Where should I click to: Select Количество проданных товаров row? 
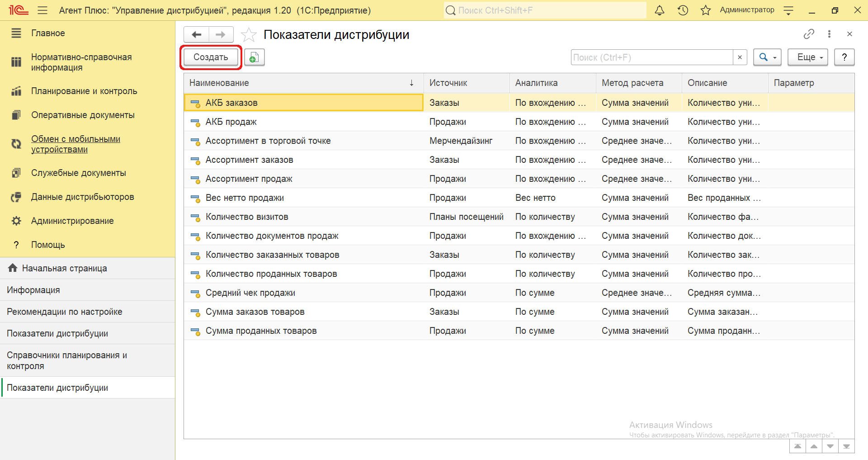[x=519, y=274]
